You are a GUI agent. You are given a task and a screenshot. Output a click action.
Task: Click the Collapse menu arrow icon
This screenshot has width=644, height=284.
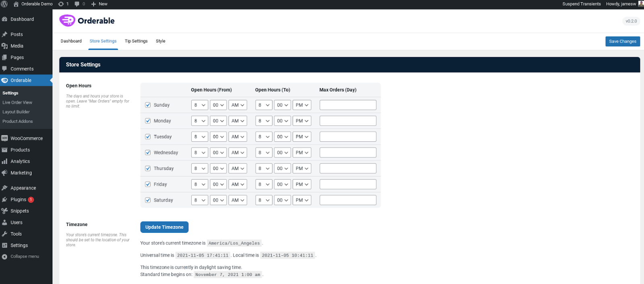[x=4, y=257]
